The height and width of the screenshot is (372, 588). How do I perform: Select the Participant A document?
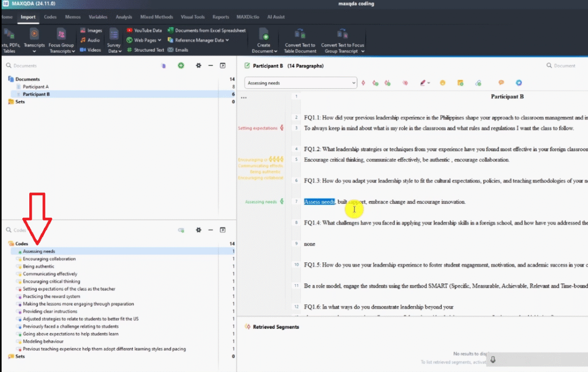point(36,87)
